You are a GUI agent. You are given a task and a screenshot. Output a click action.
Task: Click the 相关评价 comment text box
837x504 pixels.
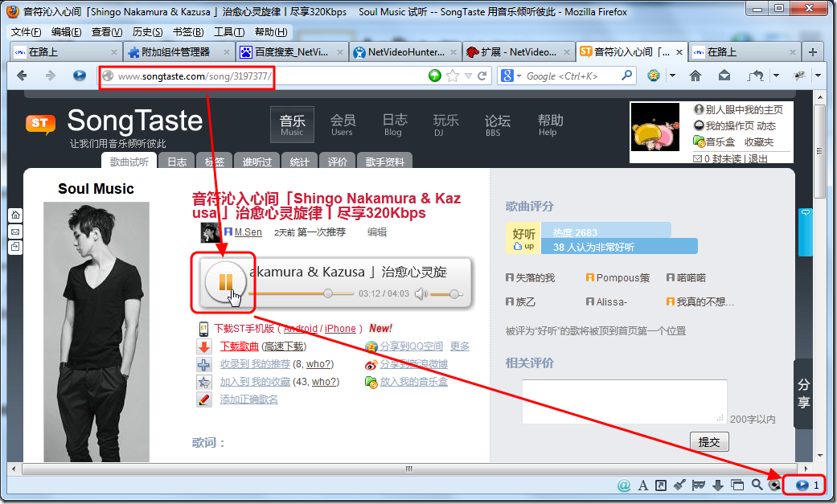tap(624, 401)
